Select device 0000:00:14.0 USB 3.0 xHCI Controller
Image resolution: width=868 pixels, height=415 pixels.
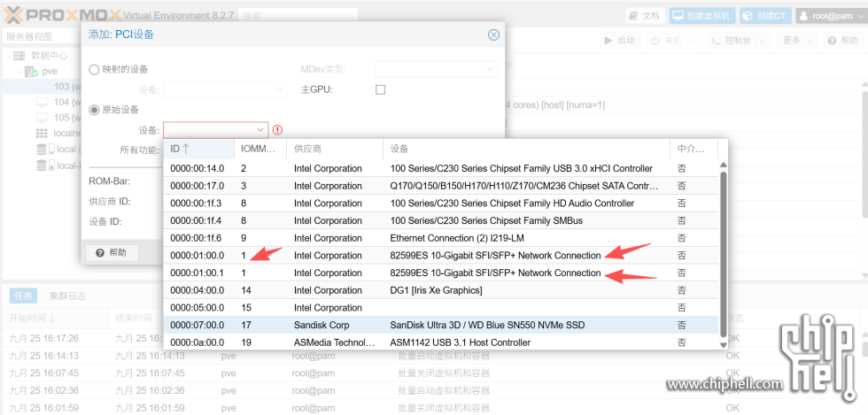441,168
